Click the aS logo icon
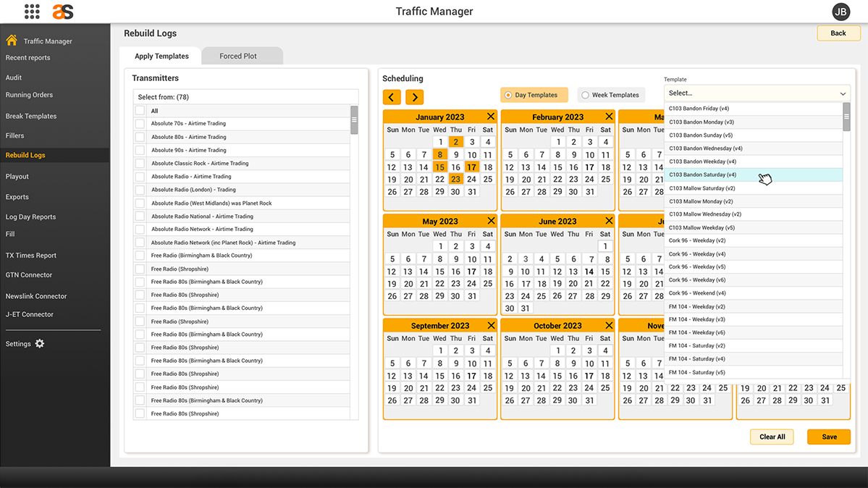868x488 pixels. 62,12
